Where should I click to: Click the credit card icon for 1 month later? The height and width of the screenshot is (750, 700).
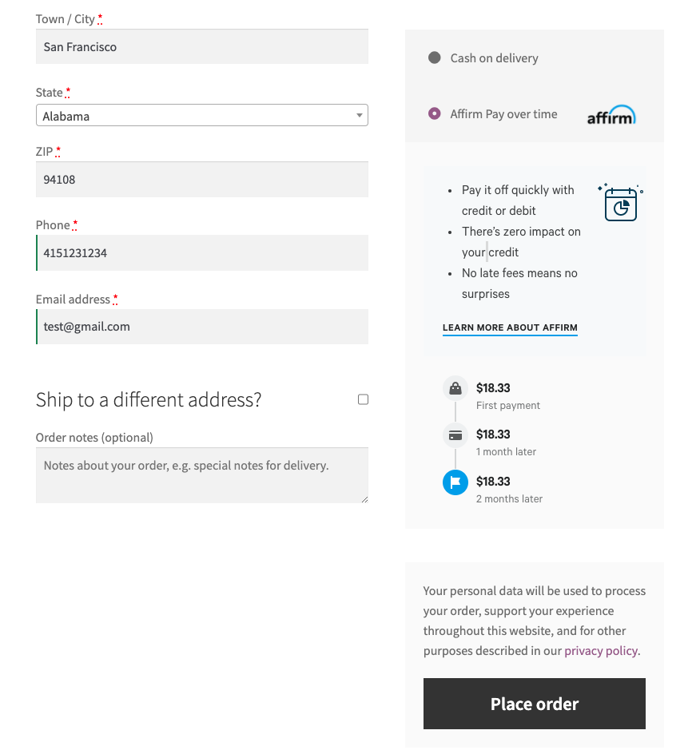[455, 435]
